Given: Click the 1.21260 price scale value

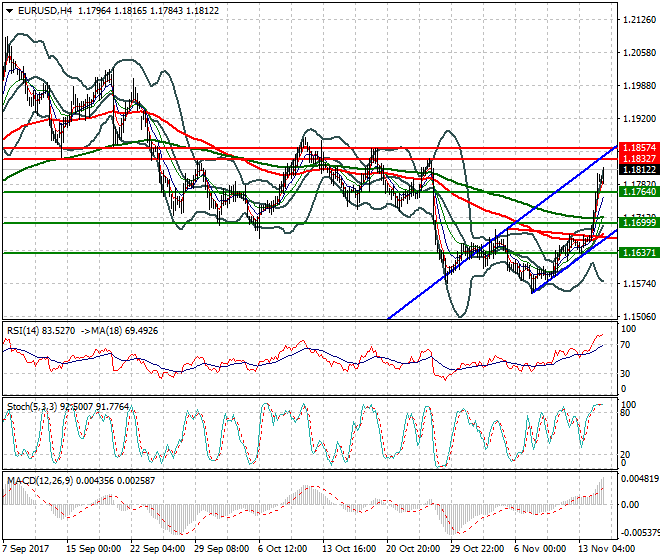Looking at the screenshot, I should tap(639, 20).
